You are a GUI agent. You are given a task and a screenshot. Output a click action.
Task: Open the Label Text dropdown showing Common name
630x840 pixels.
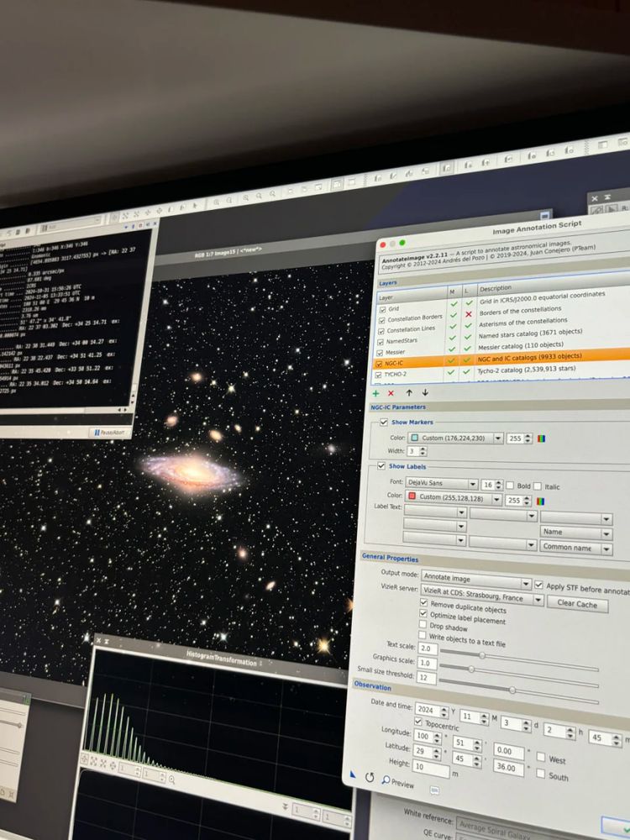point(576,548)
